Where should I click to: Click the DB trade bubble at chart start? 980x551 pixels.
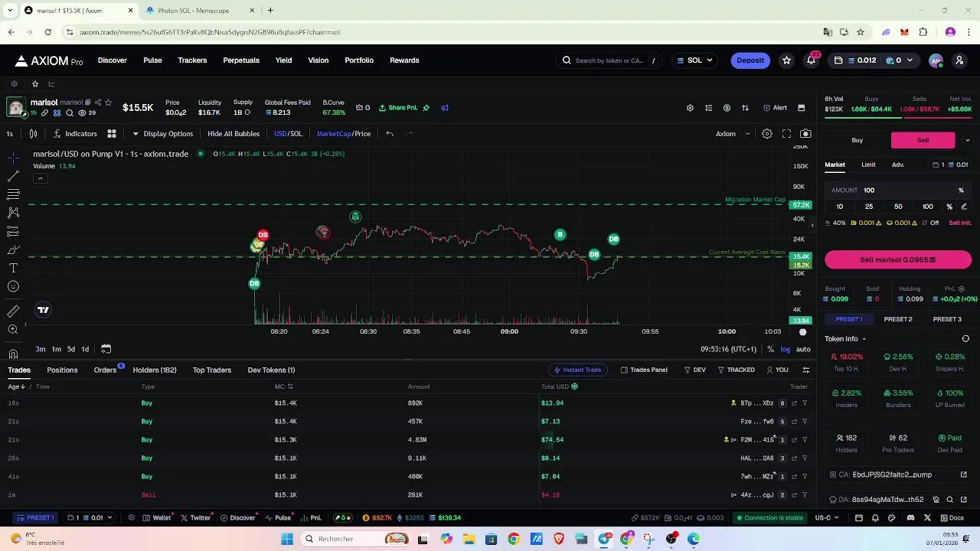tap(254, 284)
